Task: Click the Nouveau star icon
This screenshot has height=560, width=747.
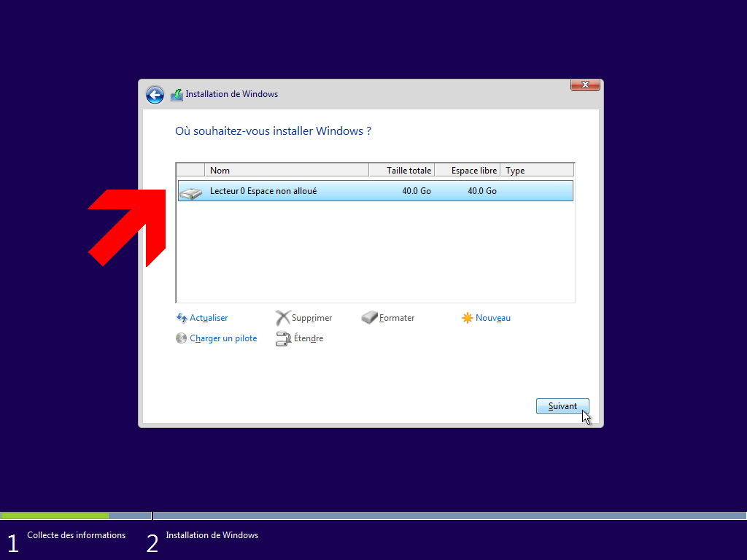Action: [x=468, y=318]
